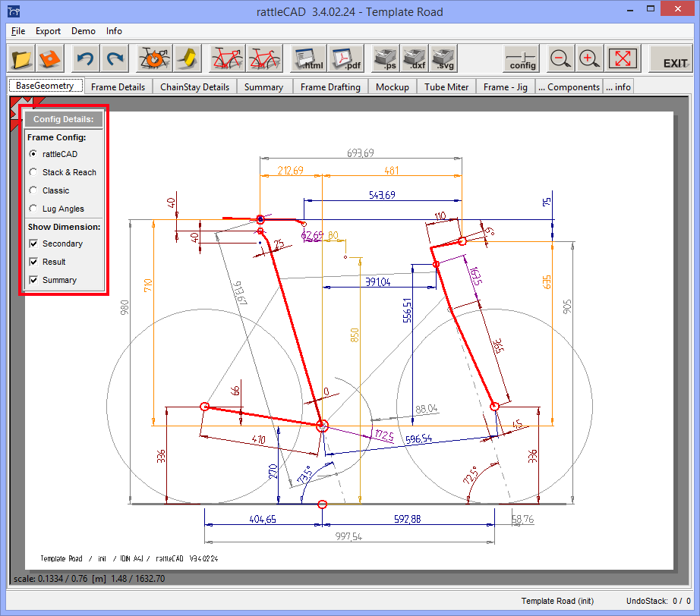Show the Mockup tab

coord(393,87)
